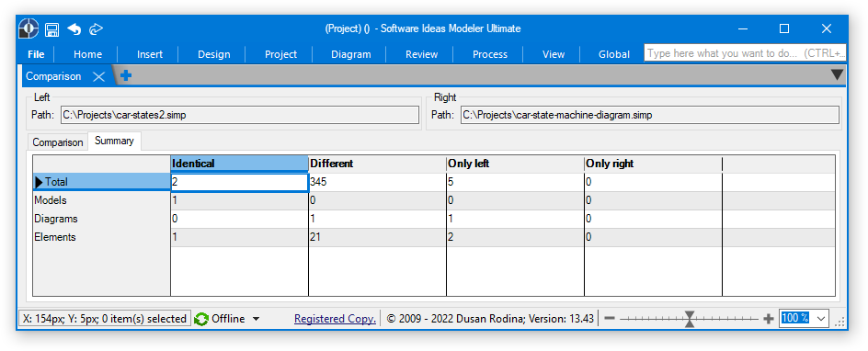Image resolution: width=868 pixels, height=351 pixels.
Task: Click the Elements Only left cell 2
Action: pyautogui.click(x=515, y=237)
